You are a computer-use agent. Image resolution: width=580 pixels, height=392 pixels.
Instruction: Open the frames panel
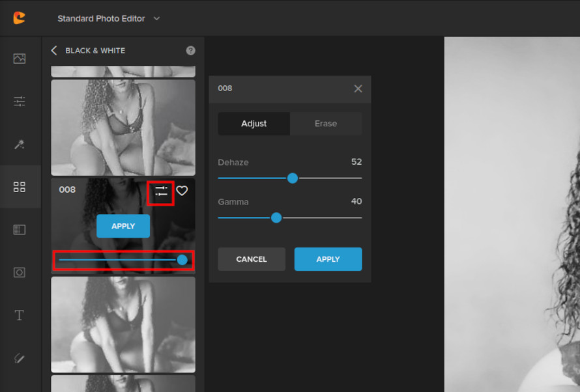(x=20, y=229)
